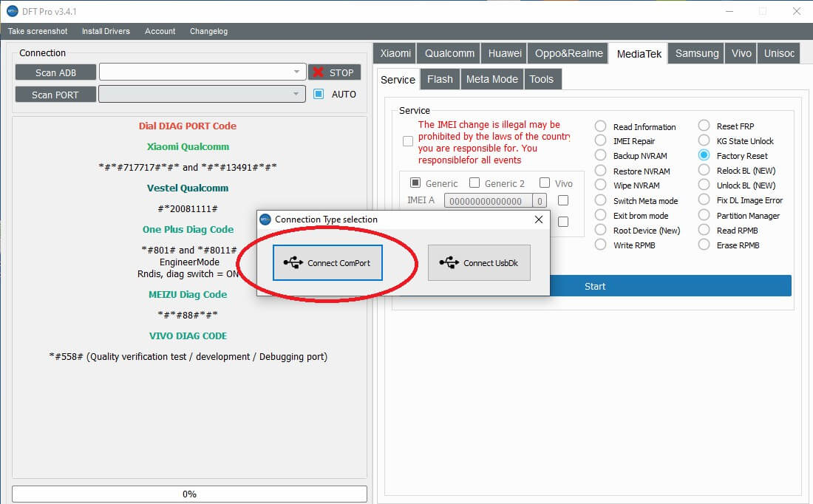Open Take screenshot menu item
This screenshot has height=504, width=813.
tap(38, 31)
